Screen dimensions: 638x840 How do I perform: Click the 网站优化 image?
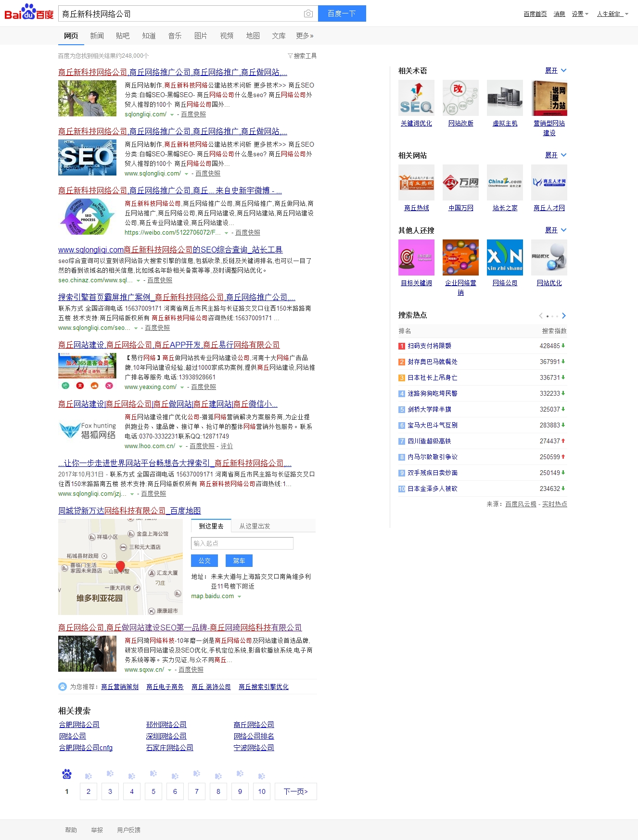click(x=549, y=258)
